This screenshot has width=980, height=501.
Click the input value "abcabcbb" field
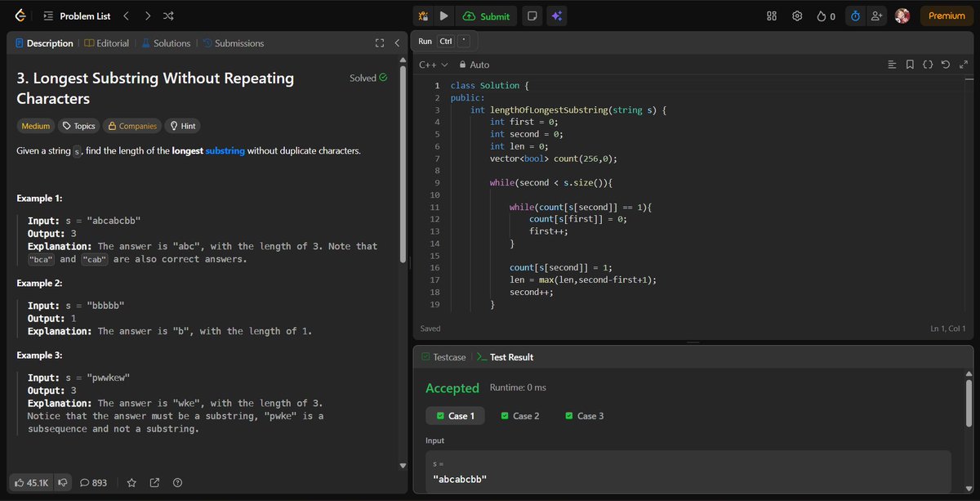pos(688,472)
